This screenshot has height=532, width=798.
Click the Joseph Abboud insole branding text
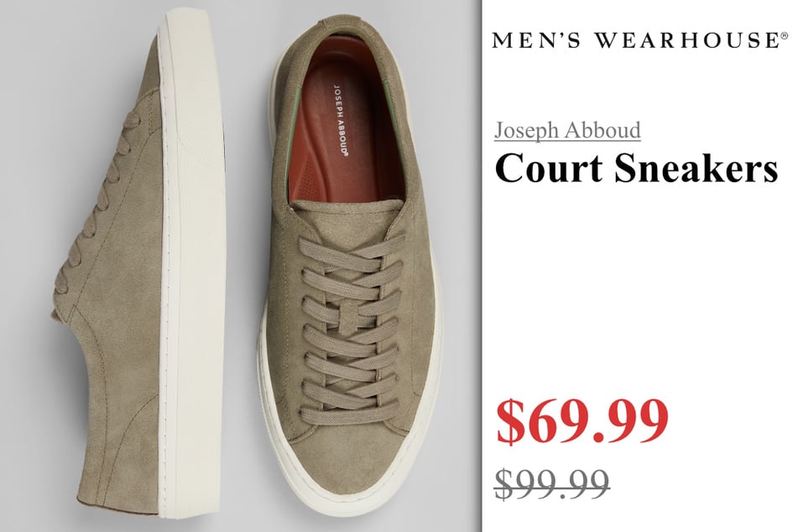click(x=340, y=121)
